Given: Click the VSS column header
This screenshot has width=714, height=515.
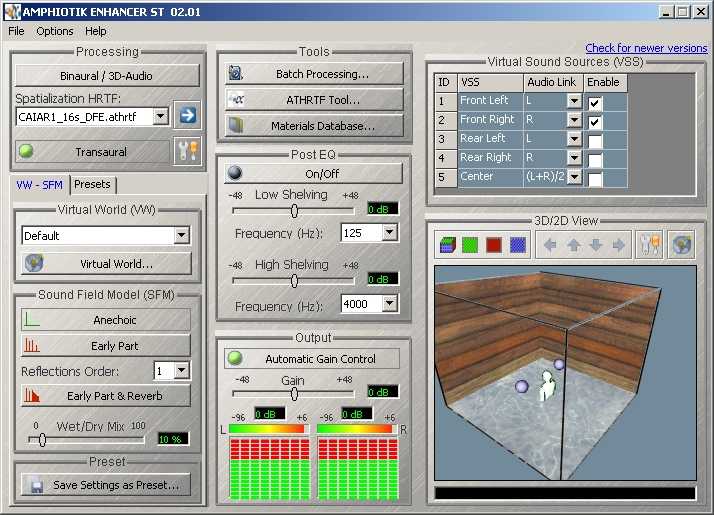Looking at the screenshot, I should pos(490,82).
